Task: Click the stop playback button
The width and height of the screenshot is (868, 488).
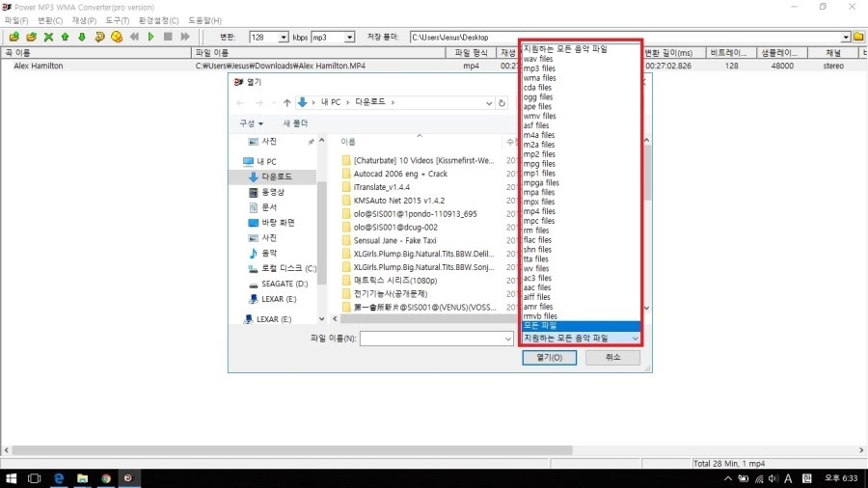Action: [x=168, y=37]
